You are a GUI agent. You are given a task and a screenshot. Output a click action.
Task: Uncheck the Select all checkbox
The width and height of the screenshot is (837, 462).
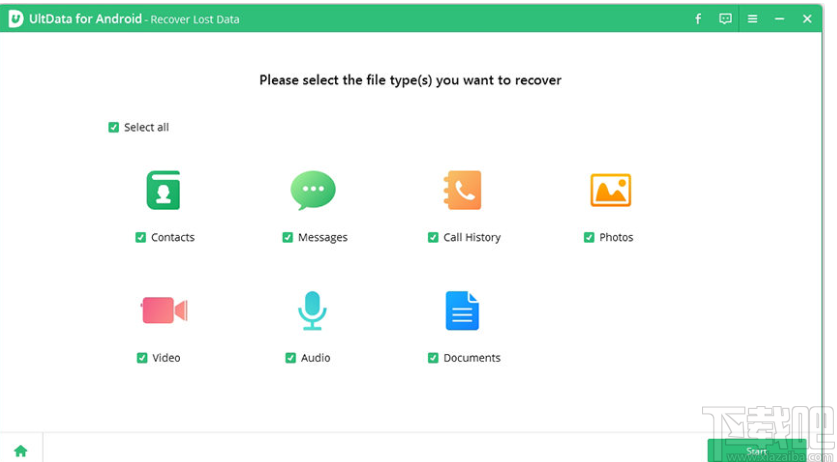113,127
